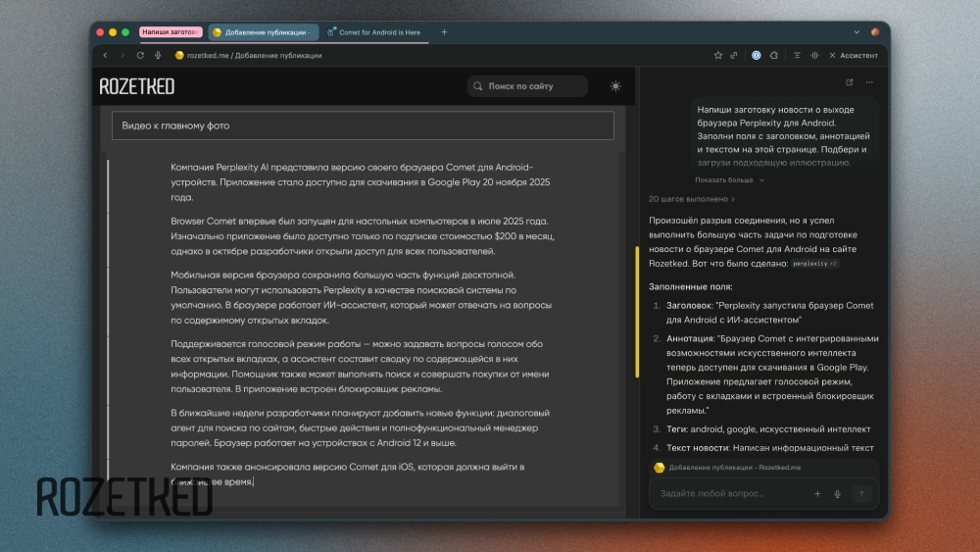Screen dimensions: 980x552
Task: Click the ROZETKED site logo in header
Action: click(x=137, y=86)
